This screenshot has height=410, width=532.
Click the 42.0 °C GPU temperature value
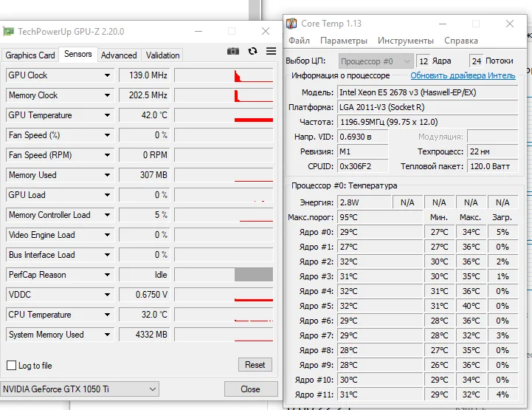144,115
